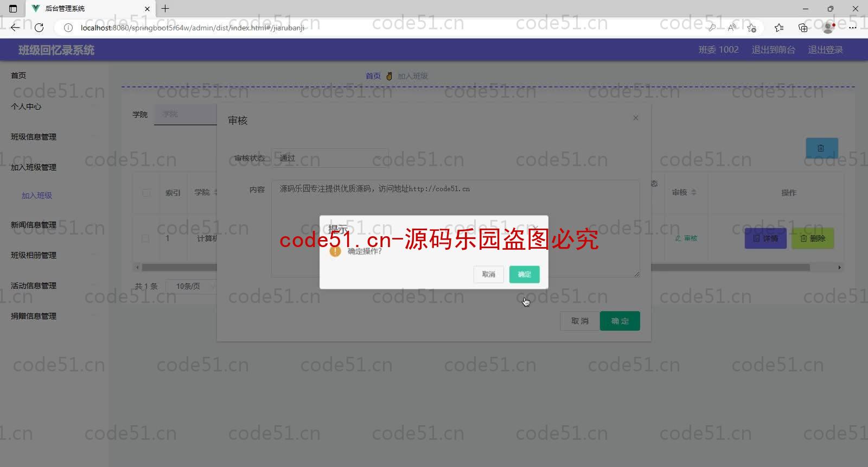Click the table horizontal scrollbar
Image resolution: width=868 pixels, height=467 pixels.
tap(475, 268)
